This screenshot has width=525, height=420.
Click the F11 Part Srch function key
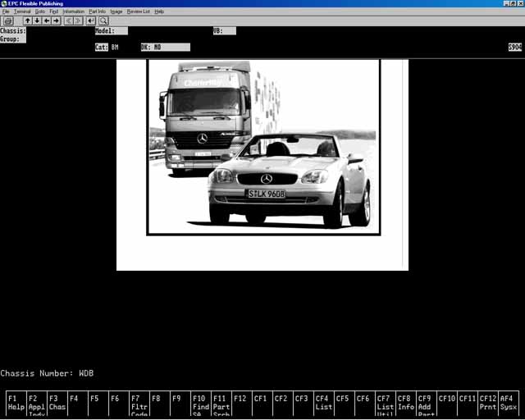point(221,404)
